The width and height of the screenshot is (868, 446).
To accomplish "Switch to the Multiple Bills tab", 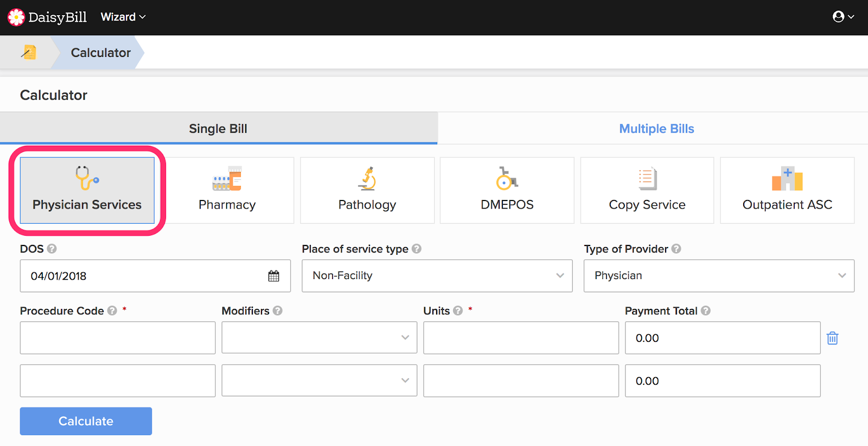I will coord(656,128).
